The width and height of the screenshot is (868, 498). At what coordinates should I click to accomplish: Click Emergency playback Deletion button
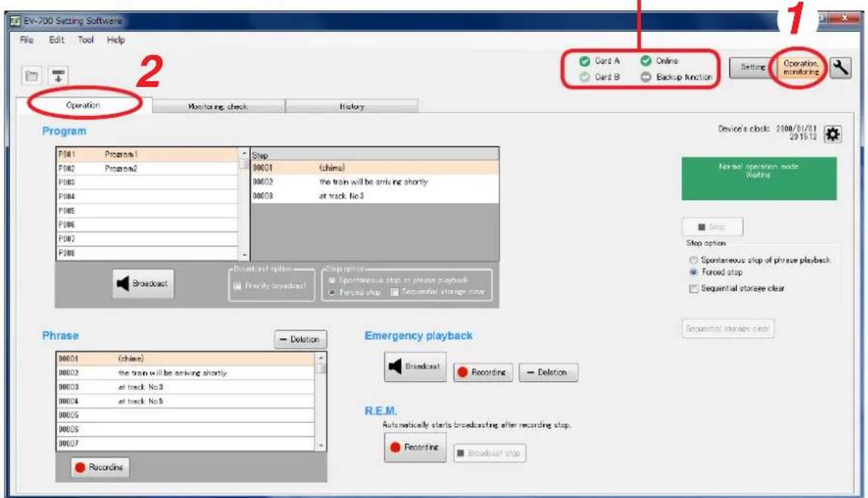click(548, 373)
